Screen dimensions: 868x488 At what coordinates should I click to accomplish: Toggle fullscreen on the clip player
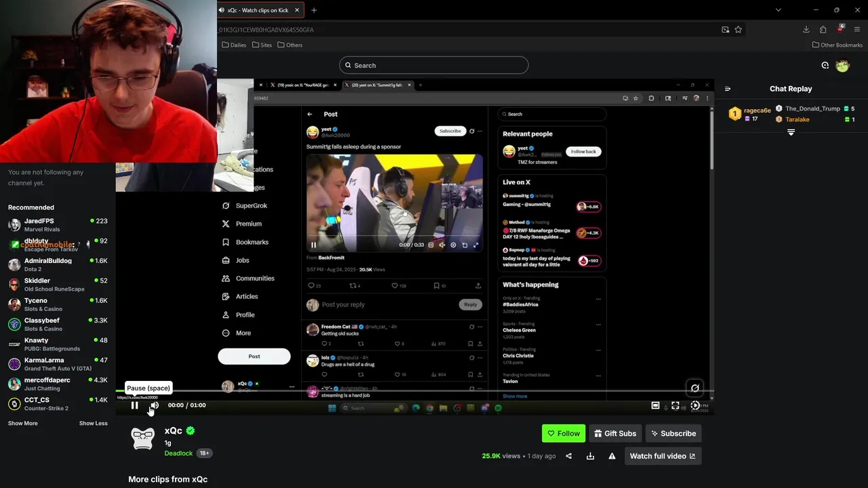click(x=675, y=405)
